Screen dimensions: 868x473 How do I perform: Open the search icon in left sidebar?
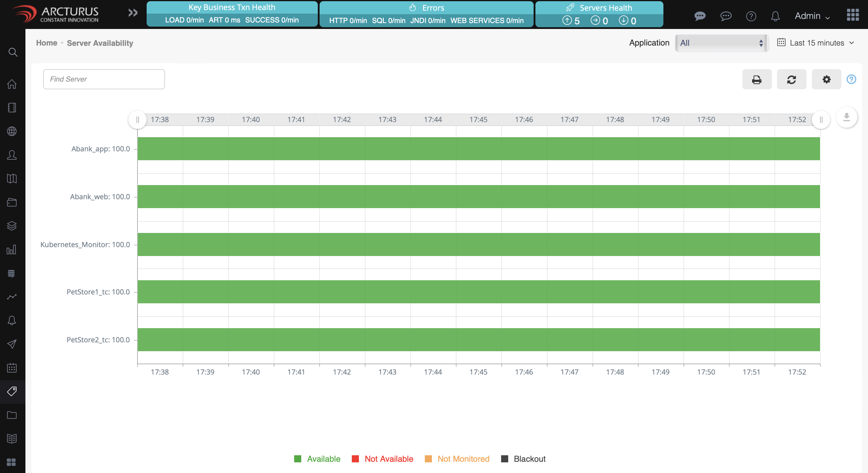point(12,52)
